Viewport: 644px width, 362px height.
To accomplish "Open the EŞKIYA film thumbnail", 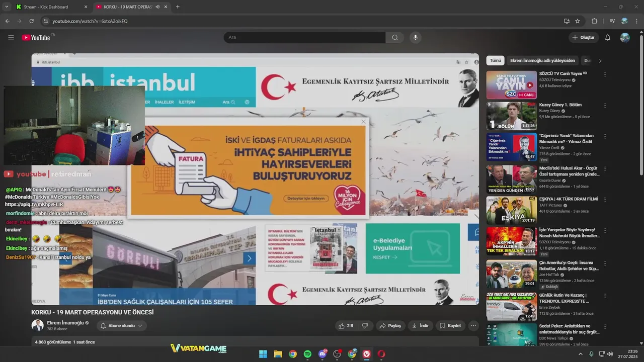I will 511,210.
